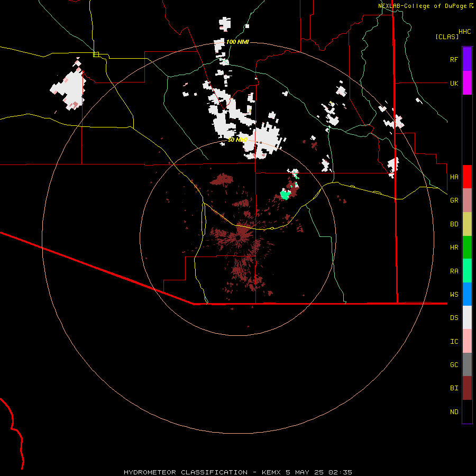Click the GR legend label
The image size is (476, 476).
click(x=454, y=200)
